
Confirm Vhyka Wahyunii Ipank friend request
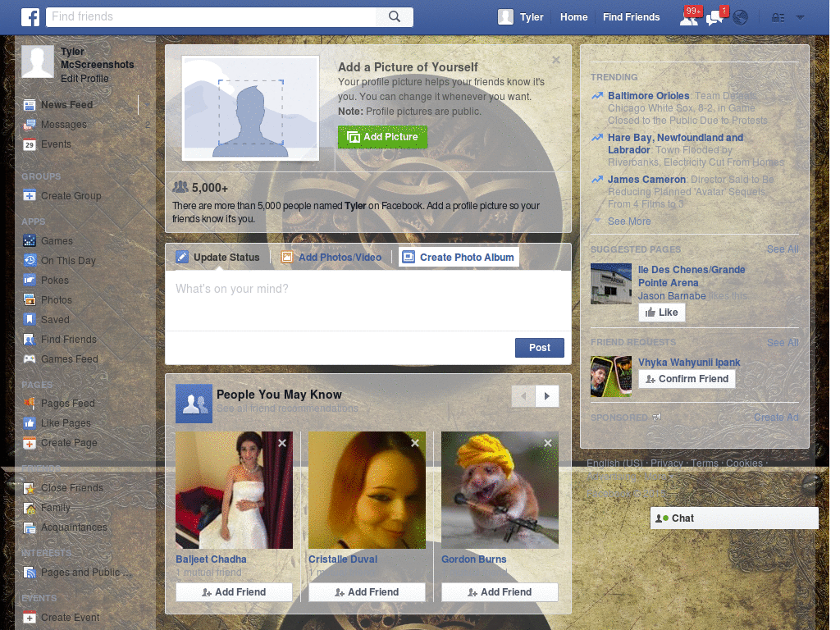coord(687,379)
